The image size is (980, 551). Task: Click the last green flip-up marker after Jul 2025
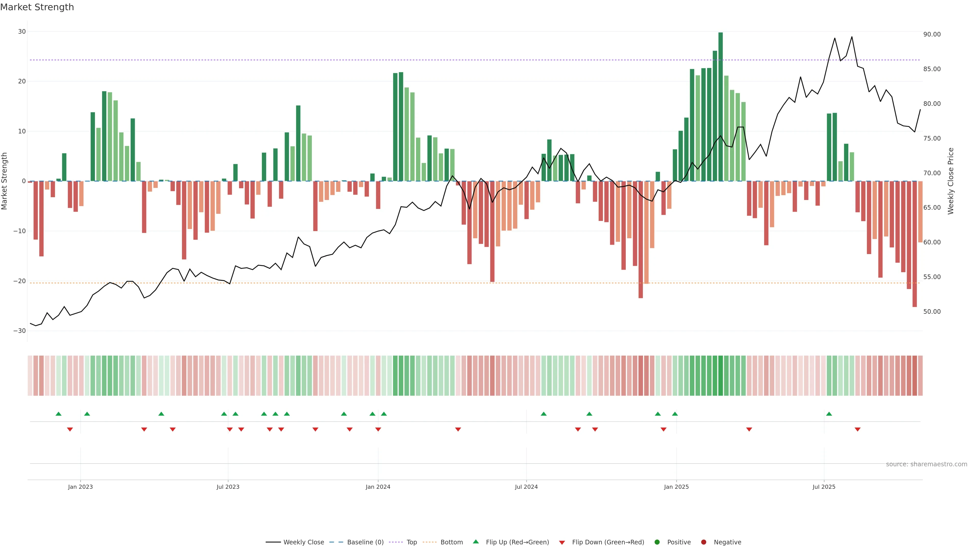coord(829,414)
